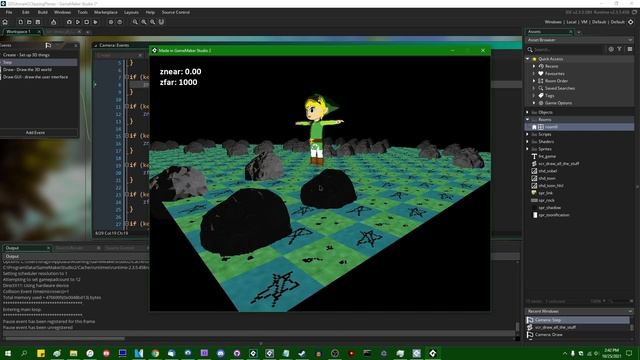The width and height of the screenshot is (640, 360).
Task: Click the Open Project toolbar icon
Action: (x=29, y=22)
